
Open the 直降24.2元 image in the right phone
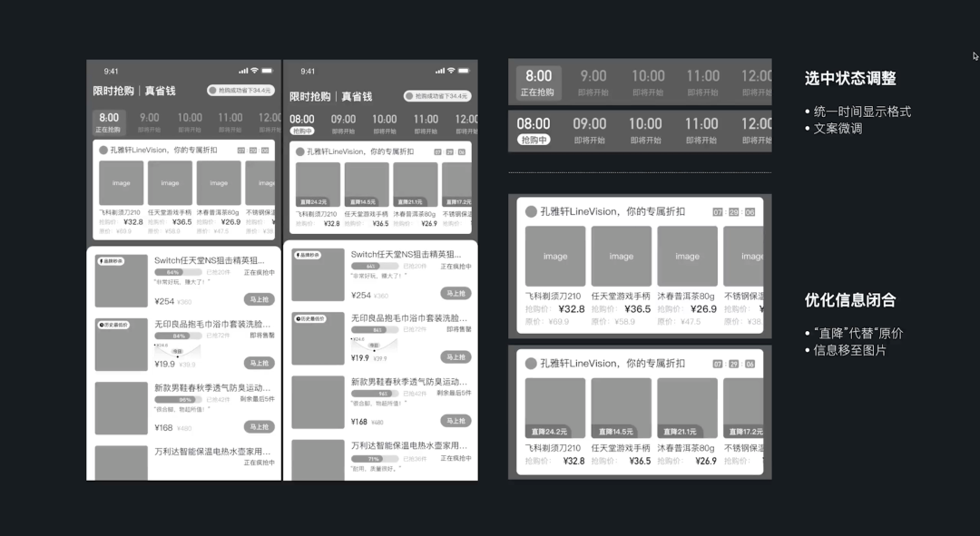coord(318,185)
